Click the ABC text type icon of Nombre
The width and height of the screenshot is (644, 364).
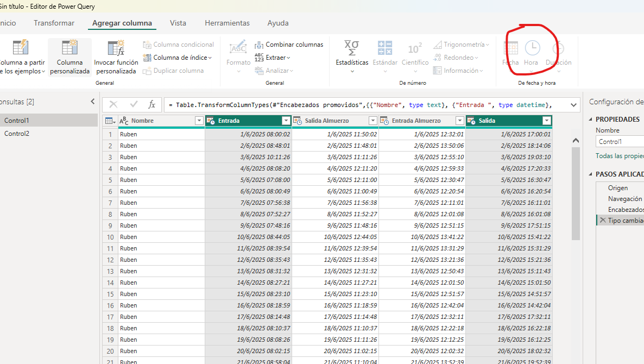tap(124, 121)
